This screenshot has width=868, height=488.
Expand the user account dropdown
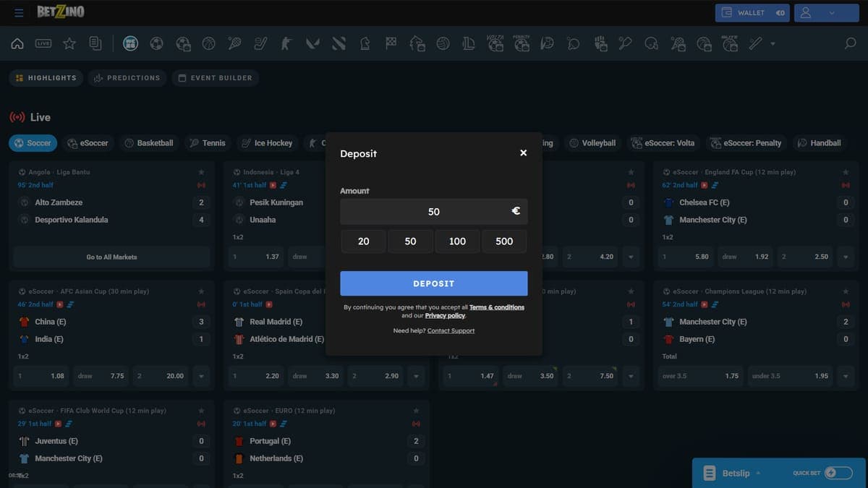click(x=827, y=13)
